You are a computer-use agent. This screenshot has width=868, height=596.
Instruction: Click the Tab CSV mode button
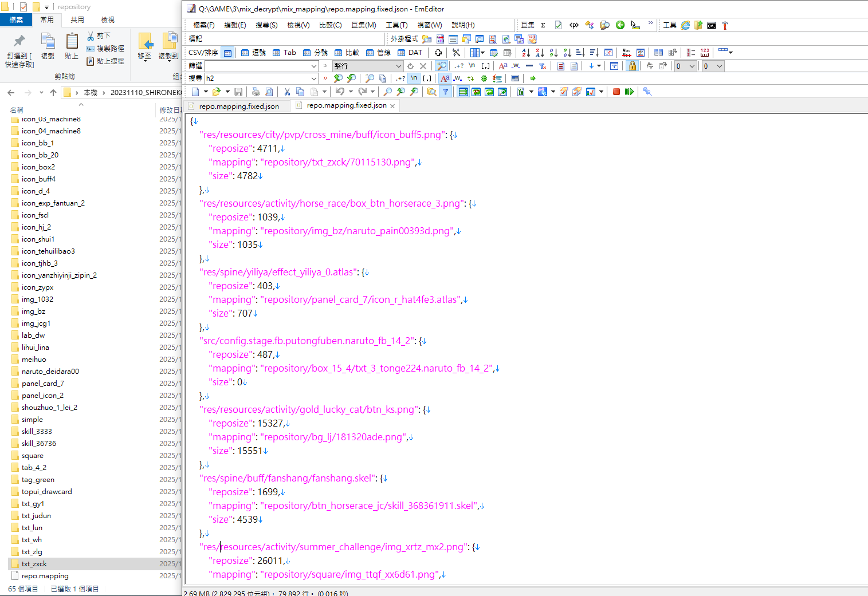click(x=285, y=53)
